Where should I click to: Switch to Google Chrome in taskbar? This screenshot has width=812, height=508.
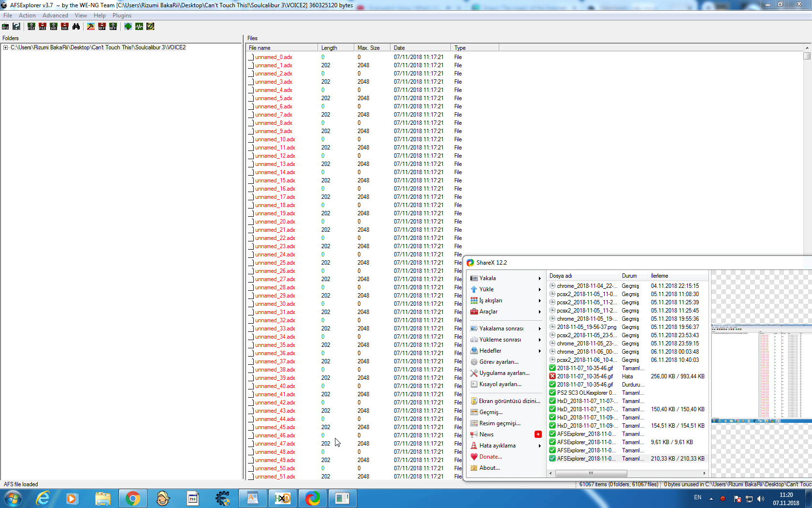pos(133,498)
